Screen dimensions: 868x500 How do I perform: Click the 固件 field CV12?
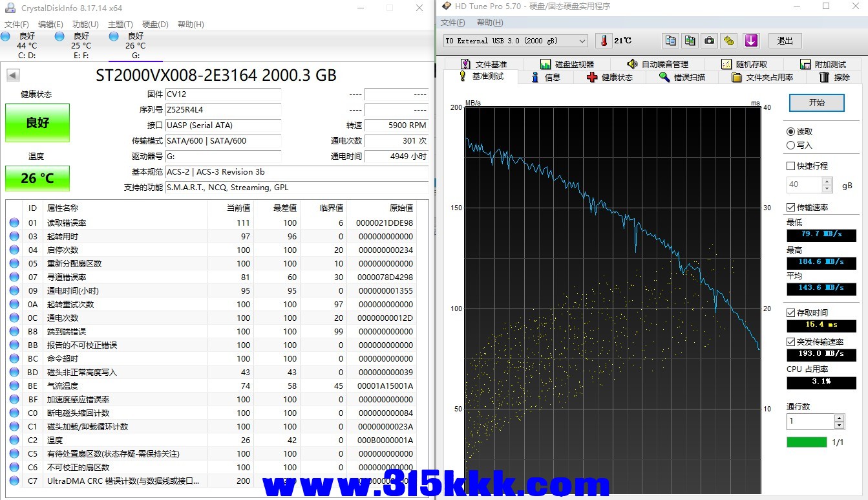click(x=223, y=94)
